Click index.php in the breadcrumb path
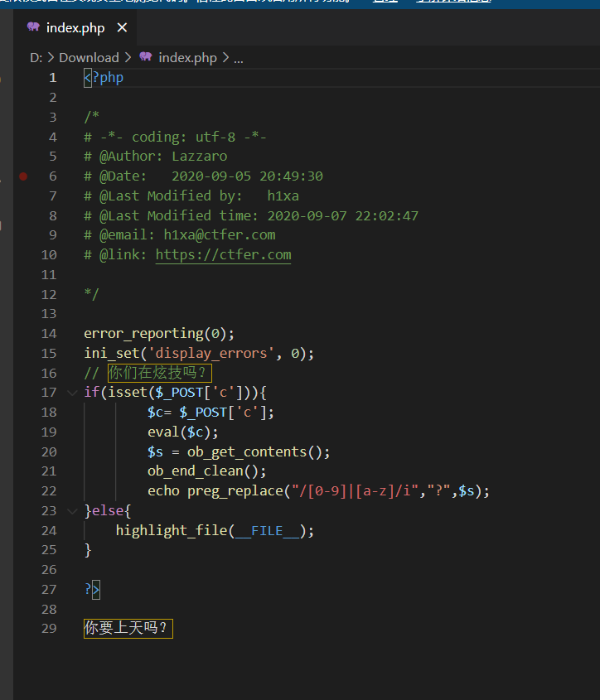The width and height of the screenshot is (600, 700). (x=187, y=58)
